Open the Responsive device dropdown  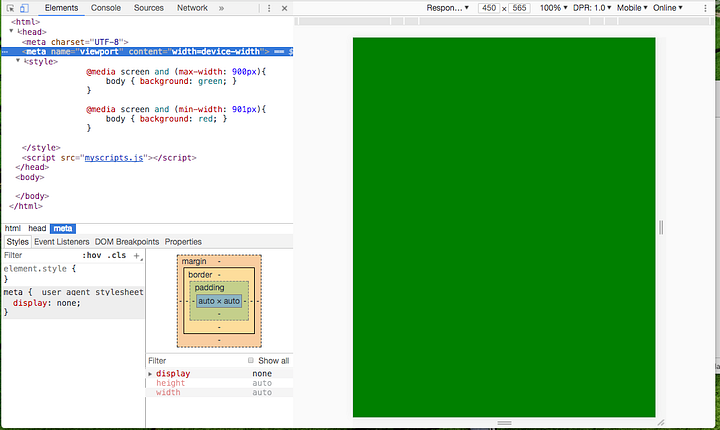447,8
